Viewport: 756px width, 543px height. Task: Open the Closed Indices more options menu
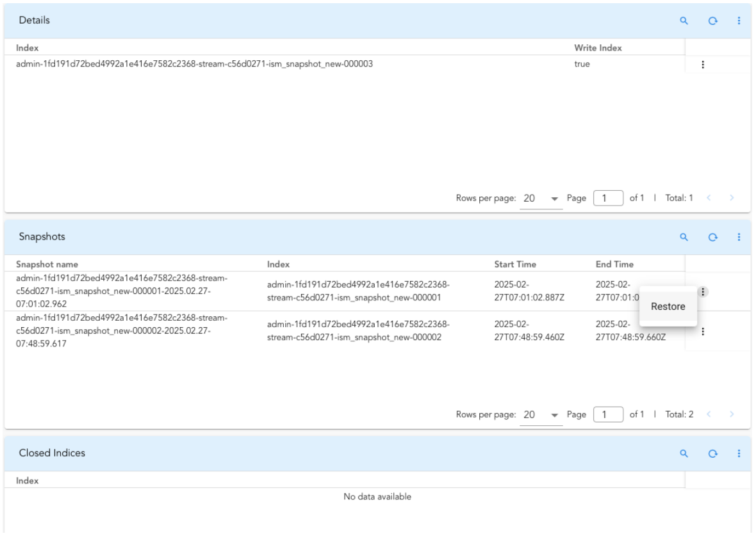739,453
